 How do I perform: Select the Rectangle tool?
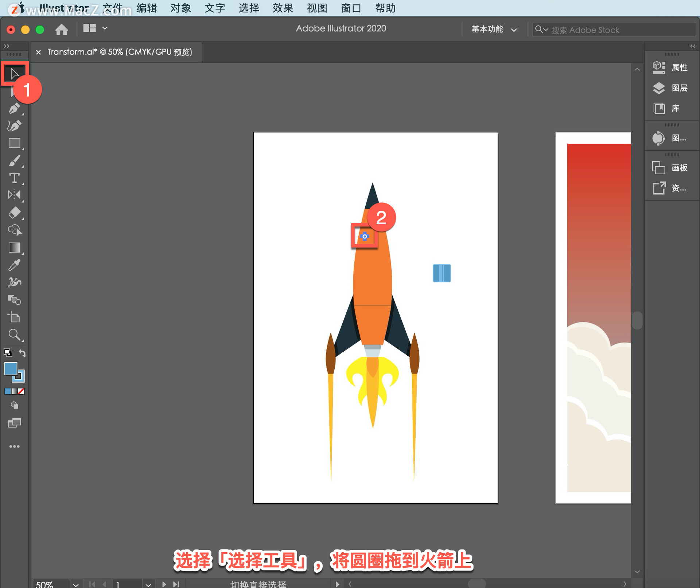[x=14, y=143]
